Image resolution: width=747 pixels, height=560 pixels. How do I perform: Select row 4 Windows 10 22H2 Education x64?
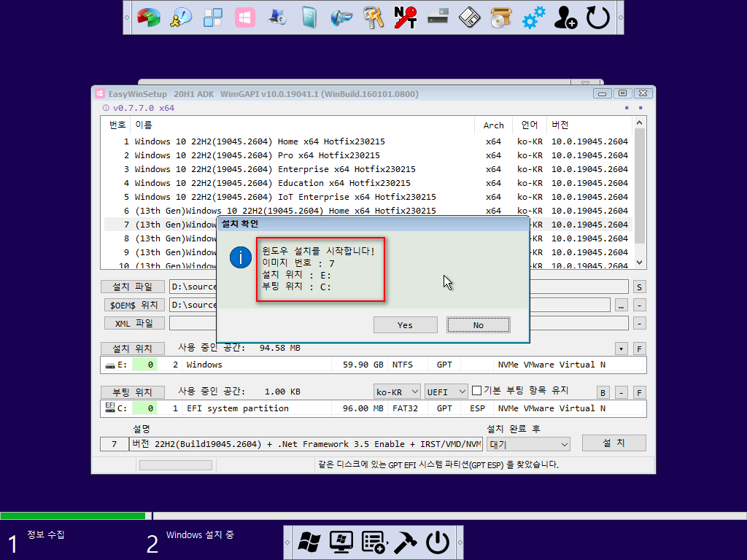click(368, 183)
